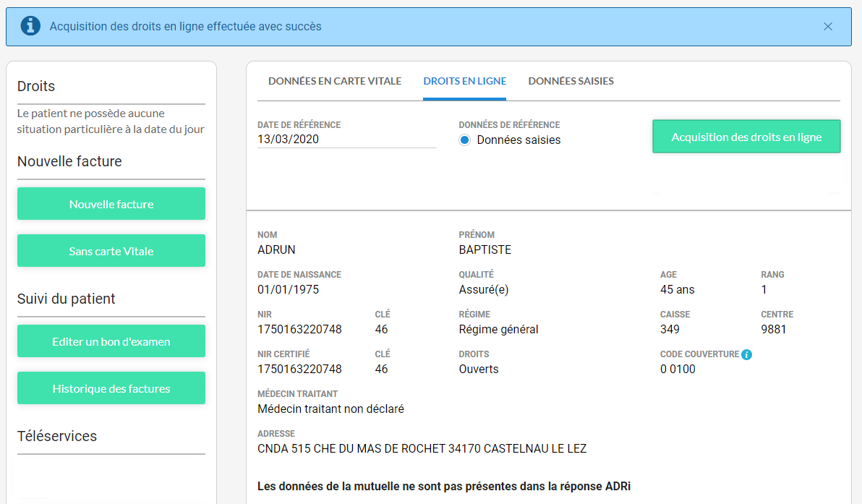Create a new invoice with Nouvelle facture

coord(111,204)
